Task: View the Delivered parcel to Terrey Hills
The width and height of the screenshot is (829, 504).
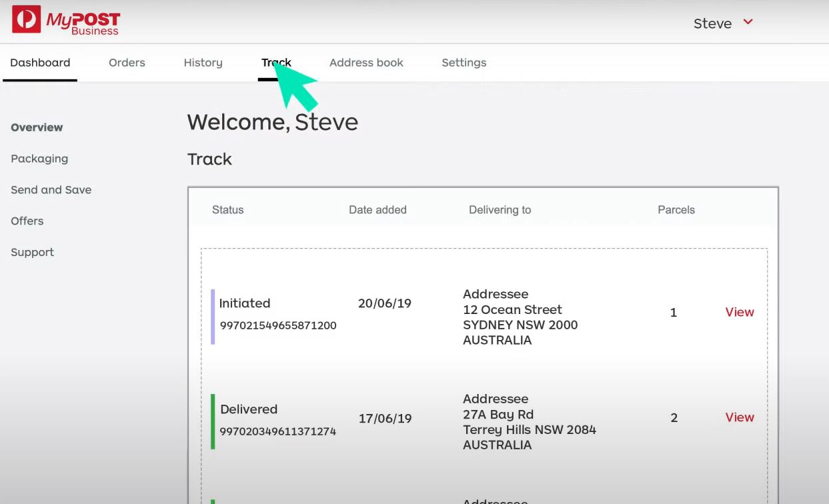Action: click(x=740, y=417)
